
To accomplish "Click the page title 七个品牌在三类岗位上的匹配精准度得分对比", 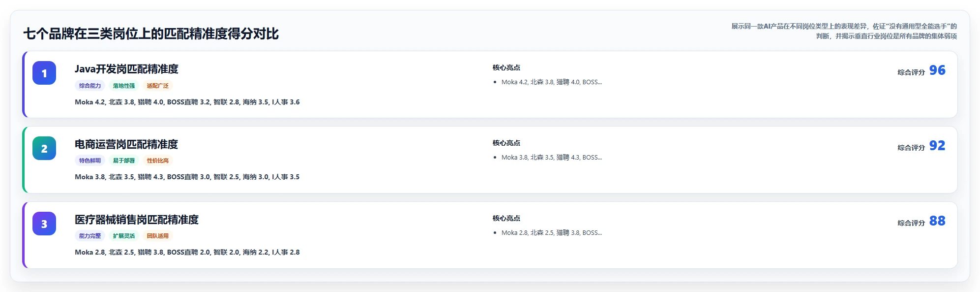I will (151, 34).
